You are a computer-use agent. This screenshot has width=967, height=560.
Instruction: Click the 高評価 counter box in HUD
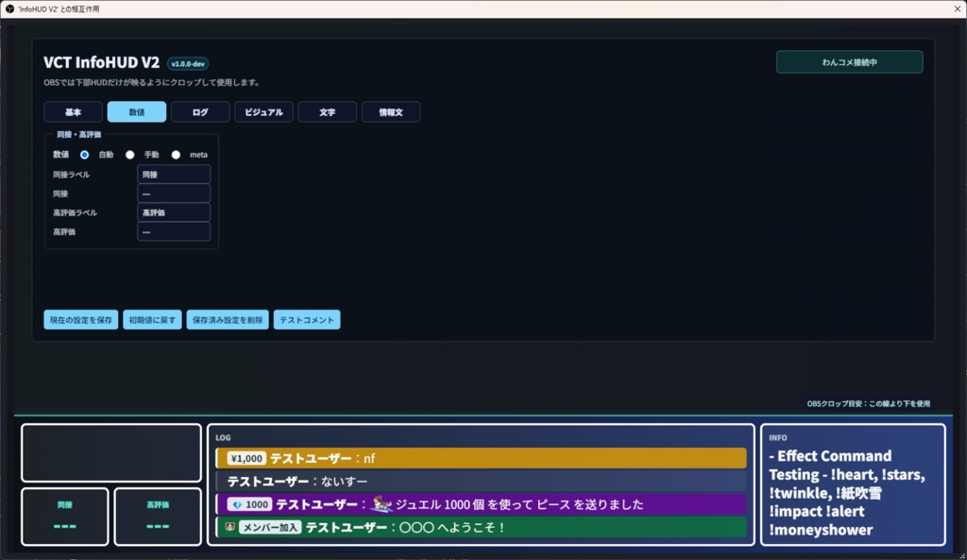click(158, 517)
